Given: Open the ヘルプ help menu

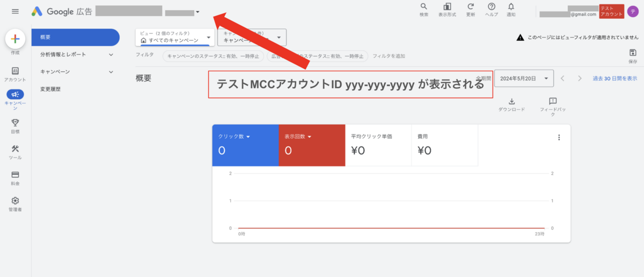Looking at the screenshot, I should click(491, 10).
